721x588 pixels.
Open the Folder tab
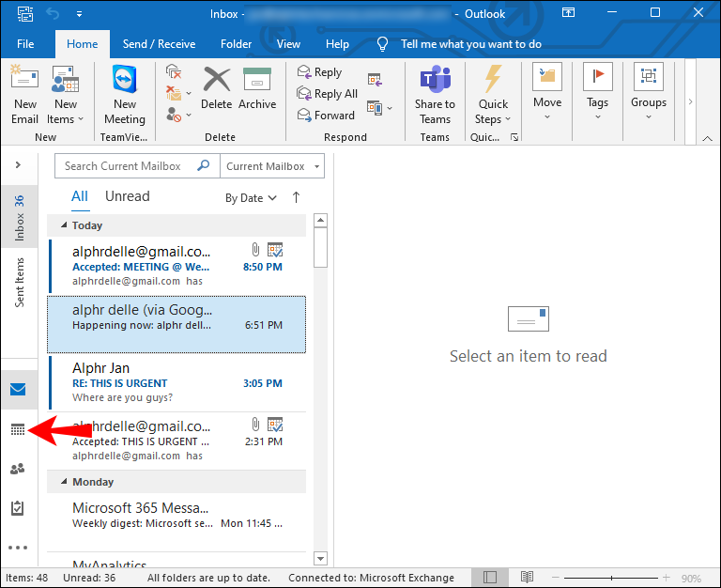236,44
